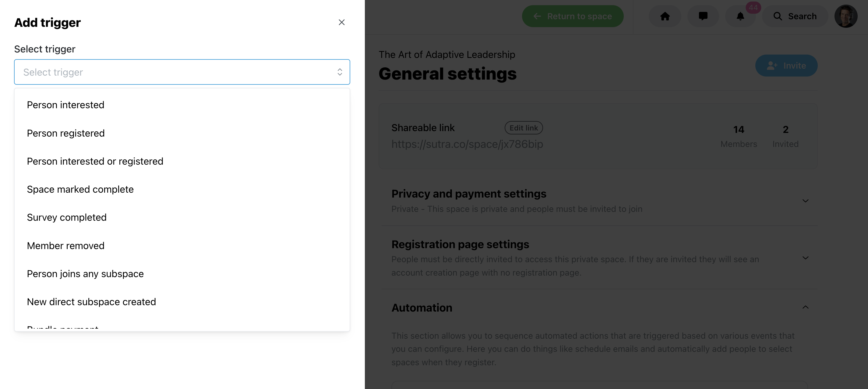Go to home via house icon

665,16
